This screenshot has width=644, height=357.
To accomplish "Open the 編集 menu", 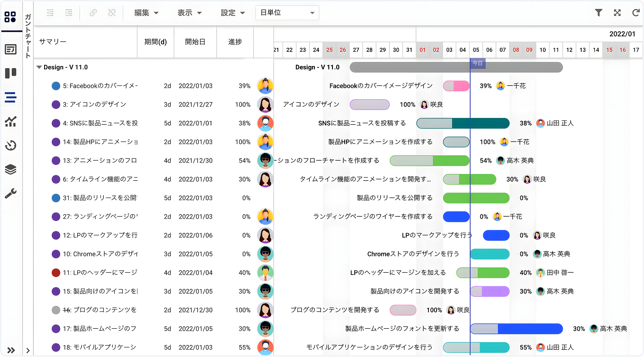I will click(x=146, y=13).
